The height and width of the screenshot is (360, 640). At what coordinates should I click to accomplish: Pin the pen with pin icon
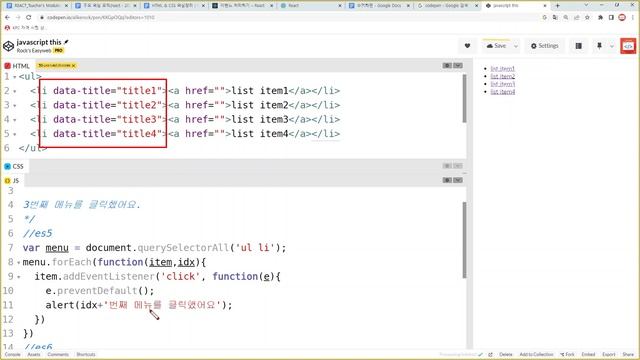(599, 46)
